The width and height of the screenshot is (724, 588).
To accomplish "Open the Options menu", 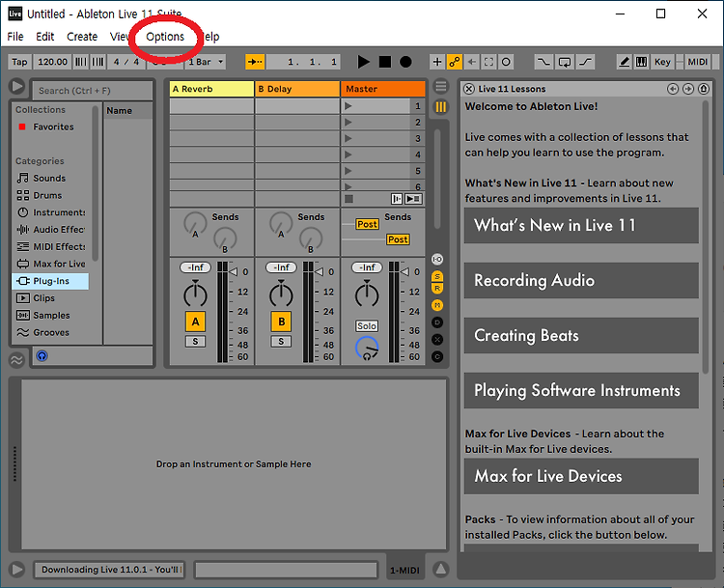I will tap(165, 37).
